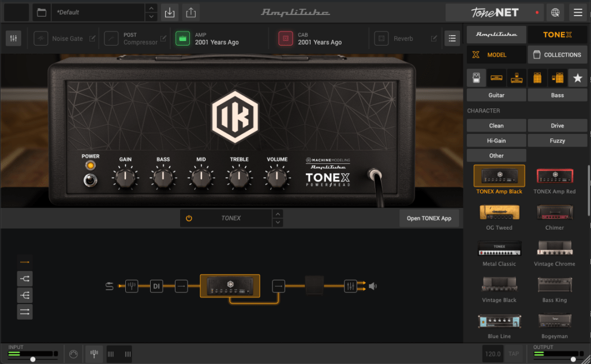Toggle the AMP module power button
The width and height of the screenshot is (591, 364).
182,39
